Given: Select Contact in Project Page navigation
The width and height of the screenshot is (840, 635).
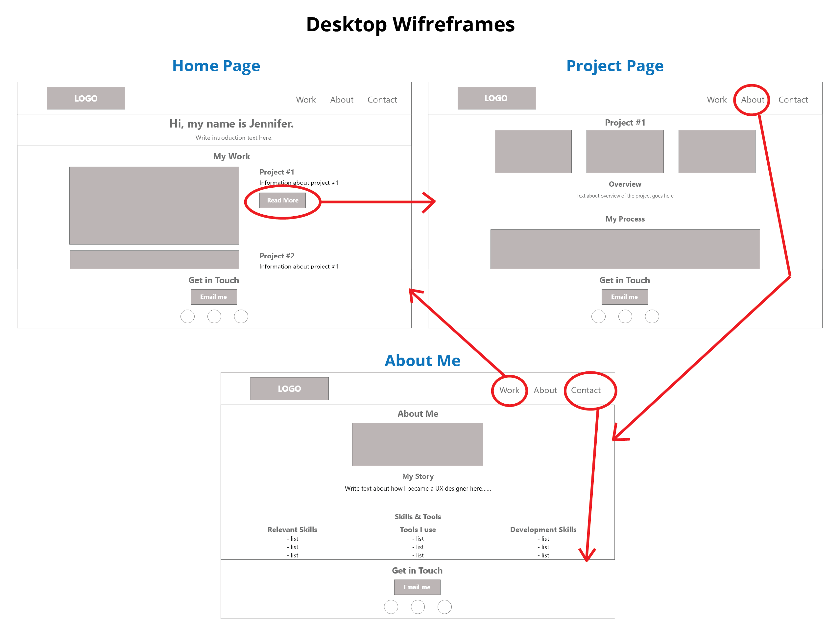Looking at the screenshot, I should click(x=793, y=100).
